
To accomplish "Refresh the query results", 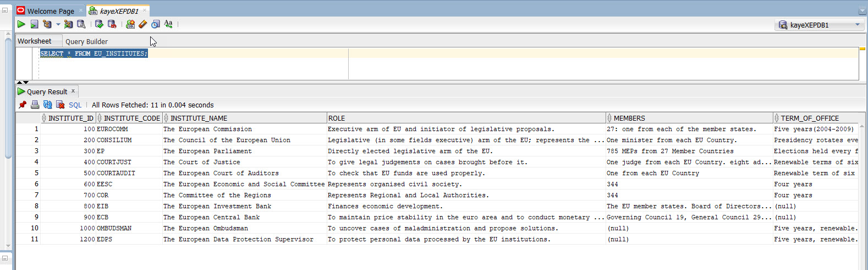I will coord(47,105).
